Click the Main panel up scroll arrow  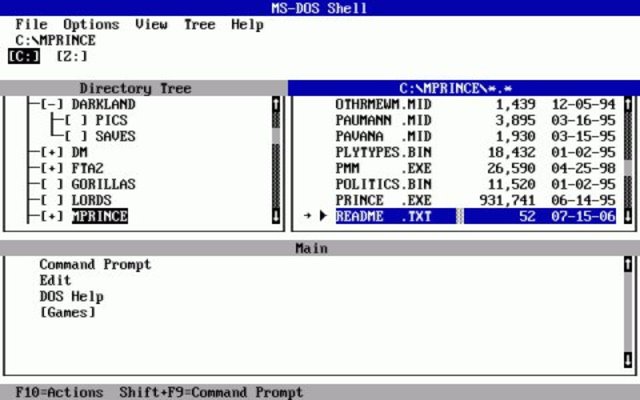pyautogui.click(x=628, y=264)
